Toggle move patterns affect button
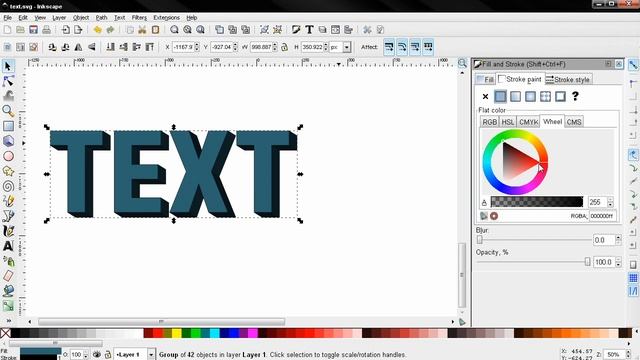 click(x=428, y=47)
